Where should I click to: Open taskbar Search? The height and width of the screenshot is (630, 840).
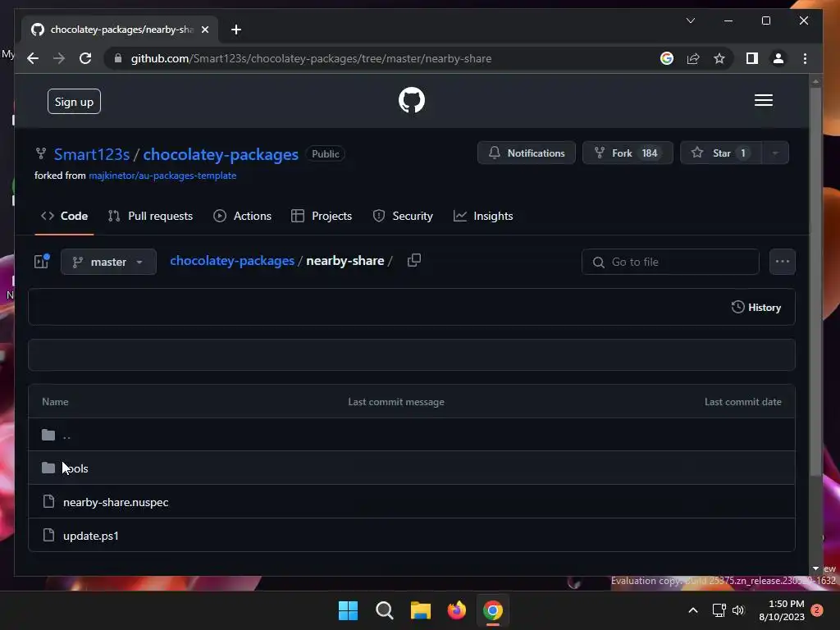click(384, 610)
